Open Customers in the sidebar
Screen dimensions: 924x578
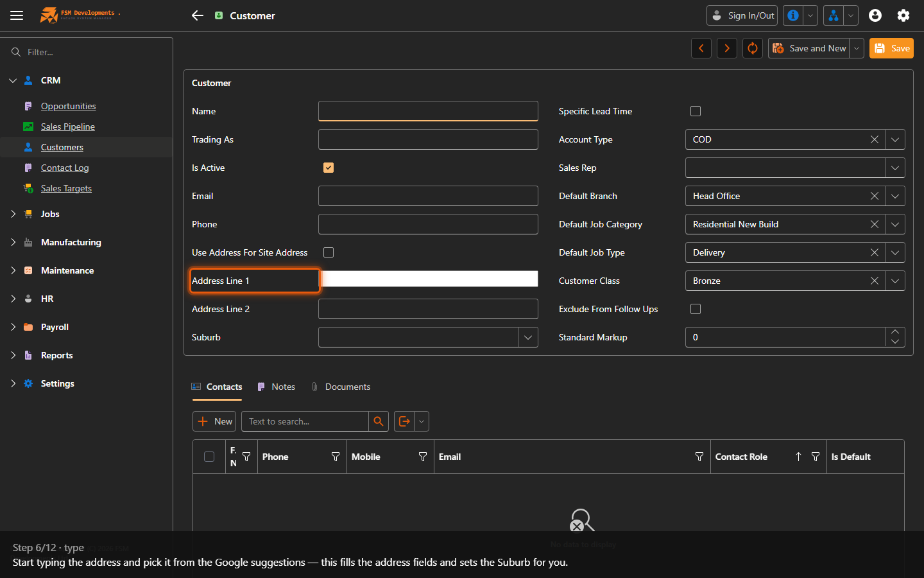(x=62, y=147)
